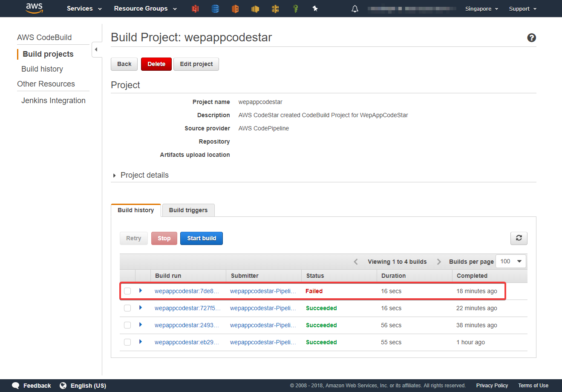This screenshot has width=562, height=392.
Task: Click the AWS logo home icon
Action: coord(34,8)
